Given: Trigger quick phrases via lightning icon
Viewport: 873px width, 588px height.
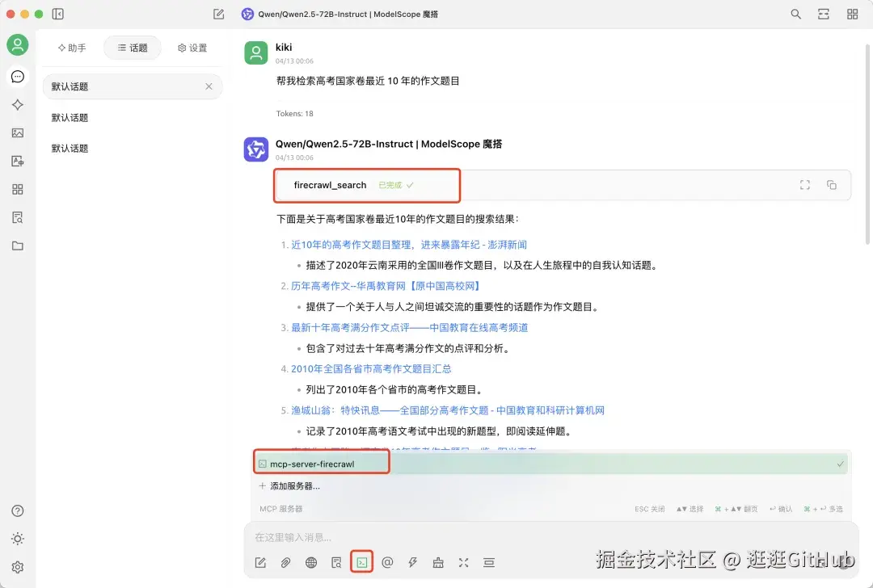Looking at the screenshot, I should 412,562.
